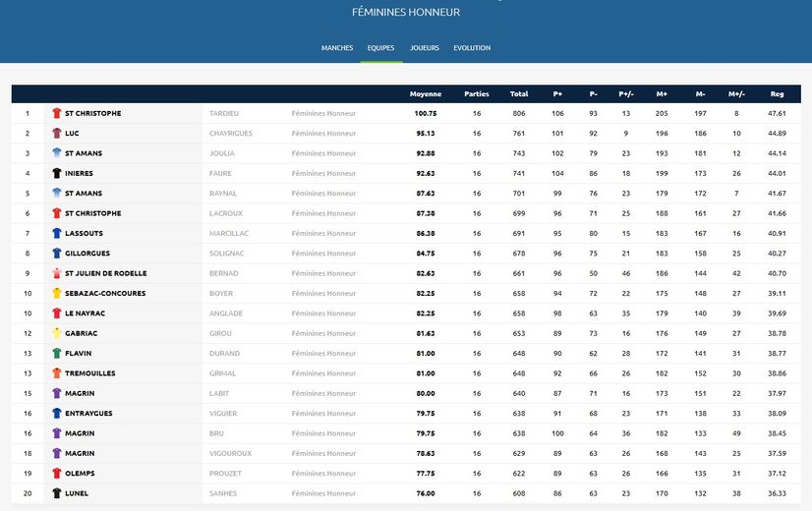
Task: Click the Féminines Honneur category in GABRIAC row
Action: pyautogui.click(x=323, y=334)
